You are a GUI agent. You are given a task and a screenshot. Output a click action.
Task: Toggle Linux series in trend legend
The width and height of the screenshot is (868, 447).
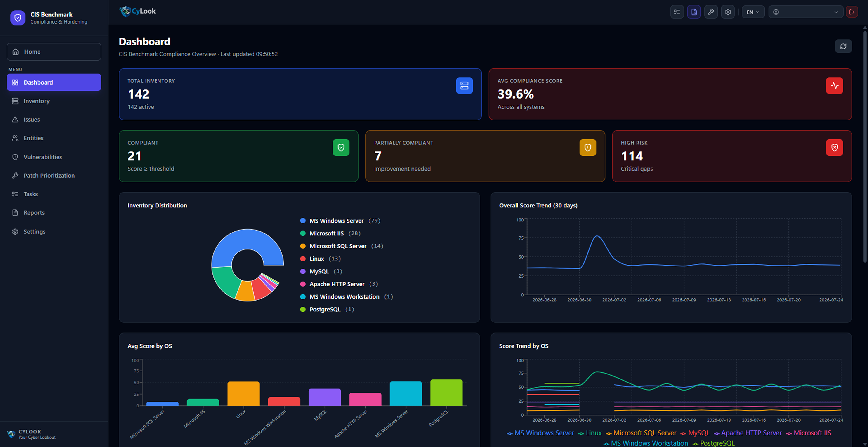[590, 433]
